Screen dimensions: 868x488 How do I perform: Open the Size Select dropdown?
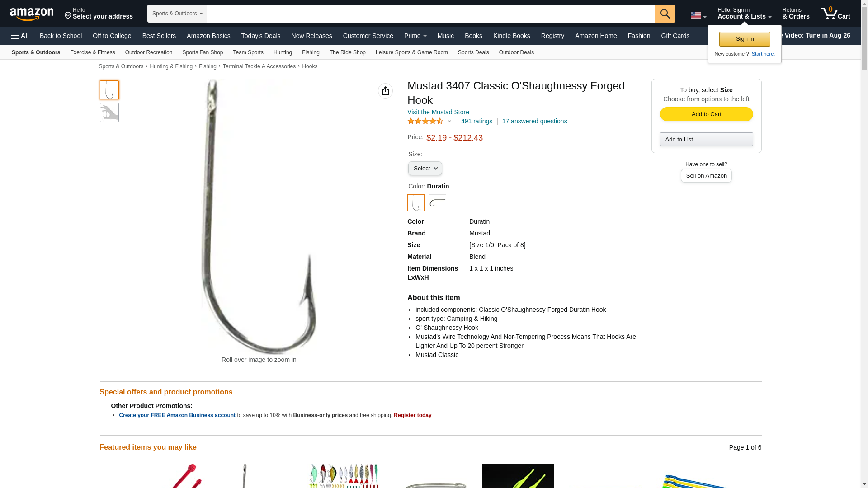(425, 169)
